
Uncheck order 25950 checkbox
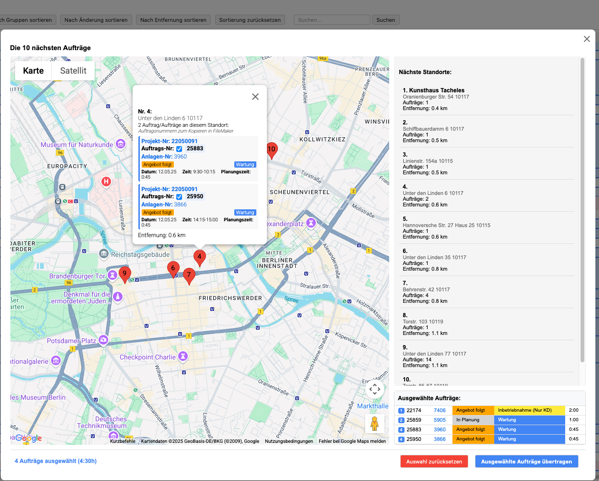[x=179, y=196]
